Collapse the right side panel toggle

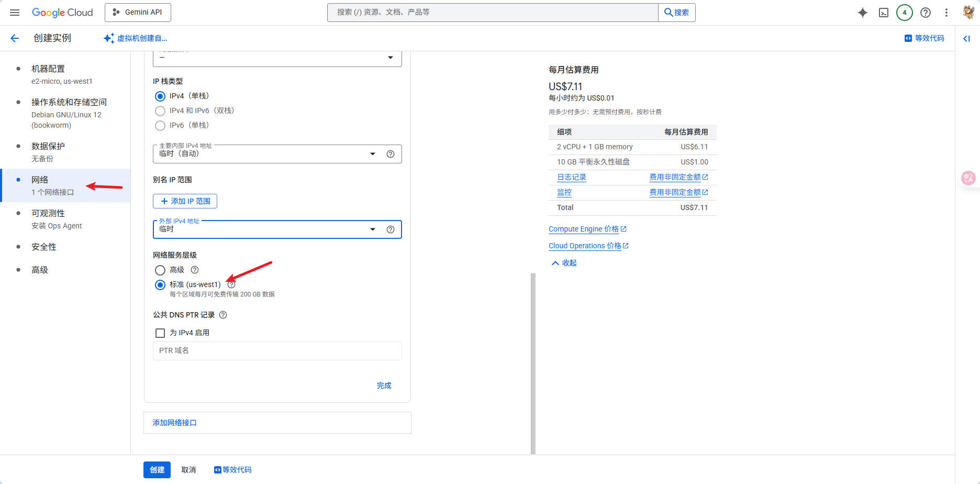(x=966, y=38)
